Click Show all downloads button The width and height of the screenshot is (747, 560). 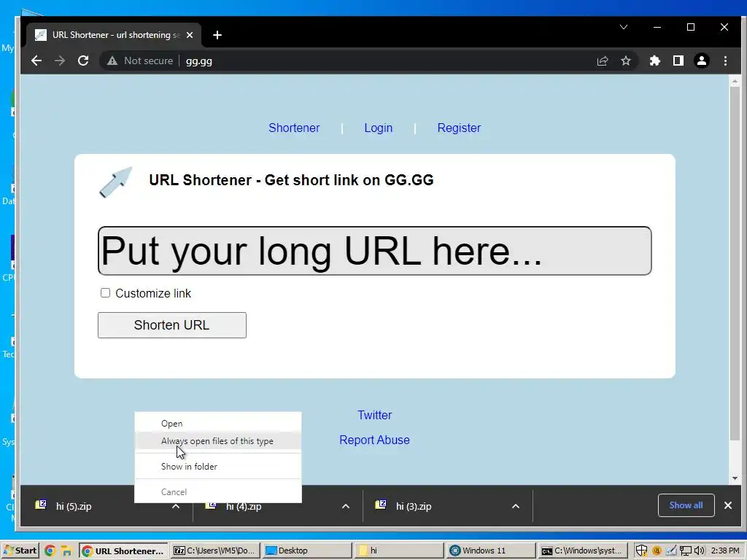686,505
